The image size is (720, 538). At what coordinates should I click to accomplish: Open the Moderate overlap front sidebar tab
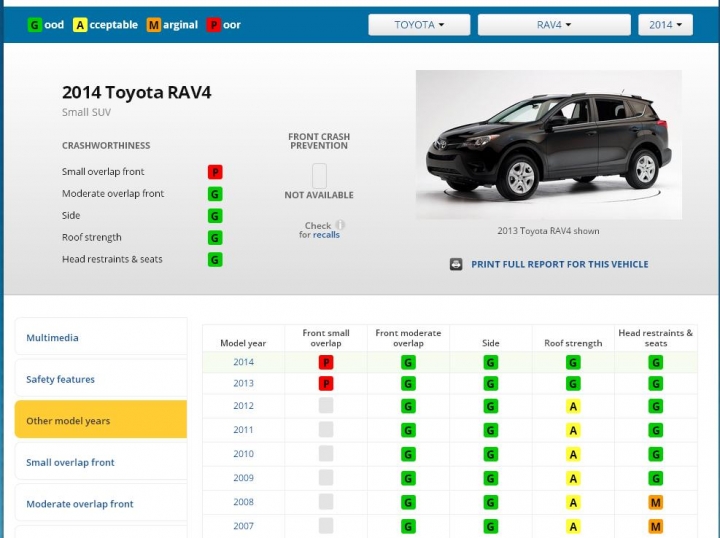[x=101, y=503]
